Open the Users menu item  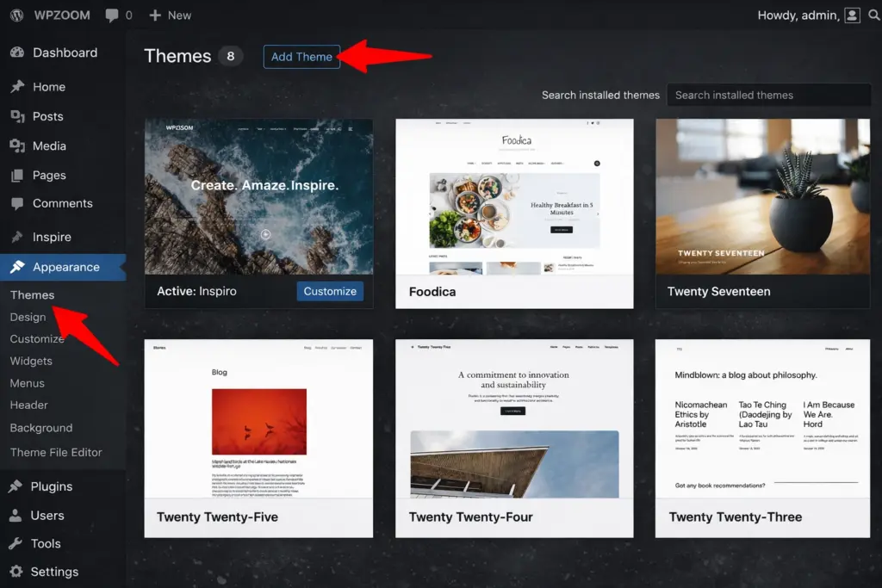pos(47,515)
